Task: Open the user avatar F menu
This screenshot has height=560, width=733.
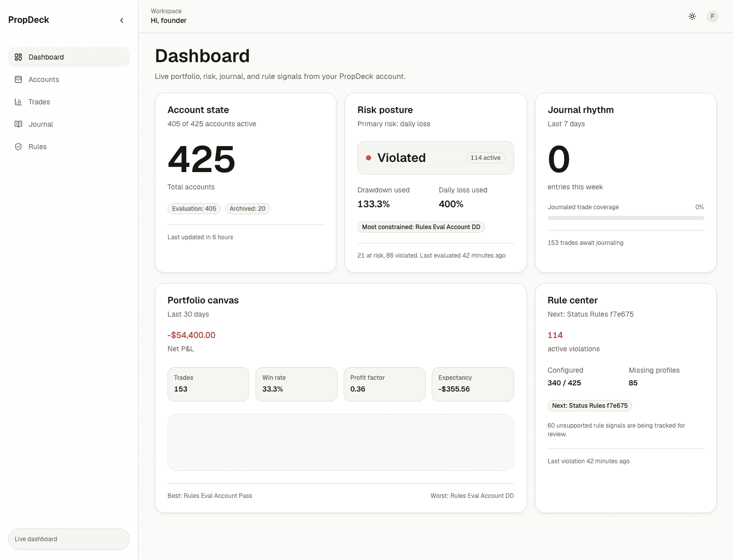Action: (x=713, y=16)
